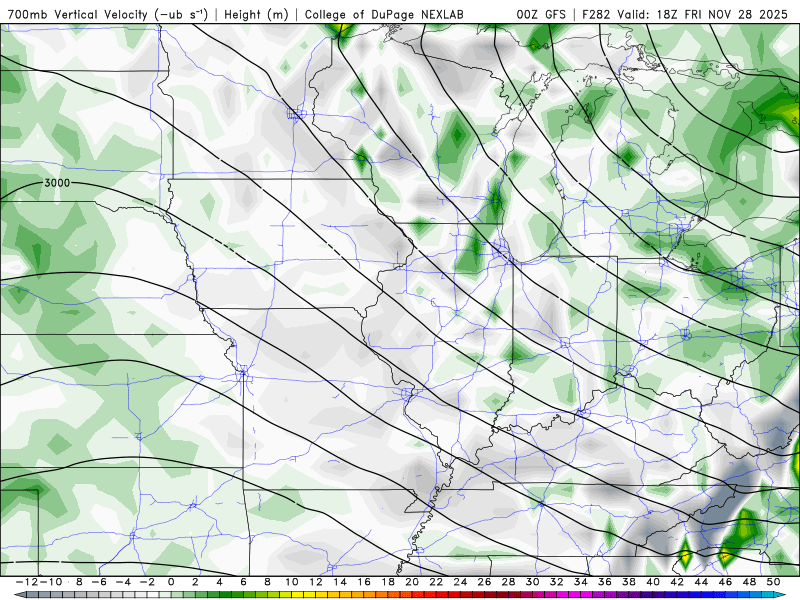This screenshot has height=600, width=800.
Task: Select the '24' colorbar scale label
Action: pos(460,582)
